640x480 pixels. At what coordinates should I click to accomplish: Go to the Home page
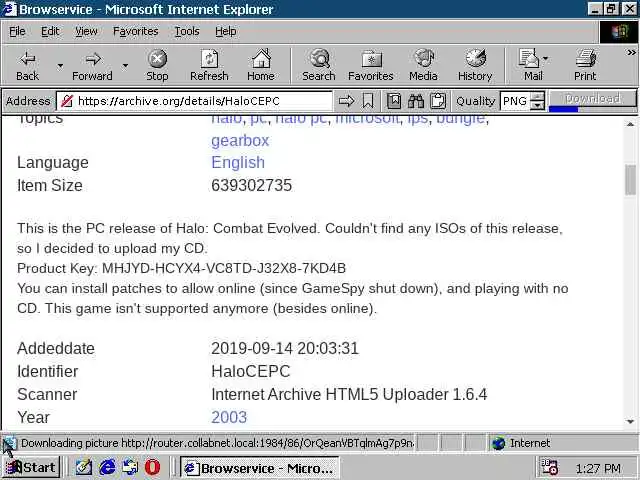coord(261,66)
